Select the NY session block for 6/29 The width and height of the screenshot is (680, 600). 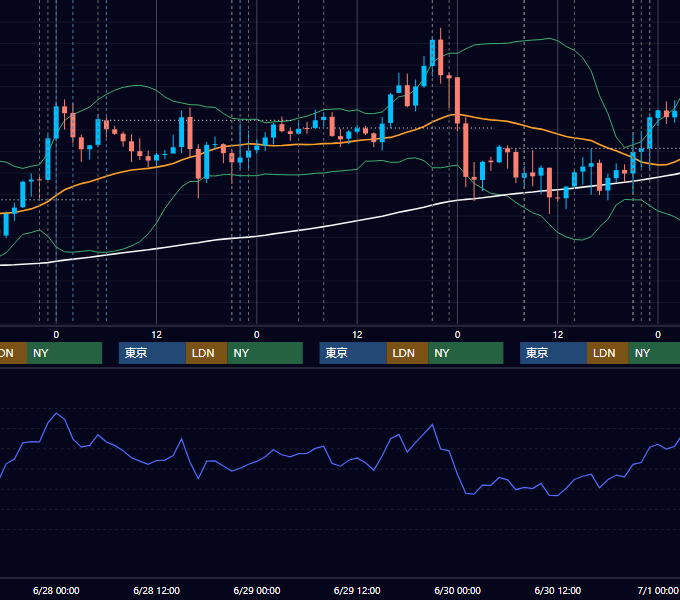[466, 353]
